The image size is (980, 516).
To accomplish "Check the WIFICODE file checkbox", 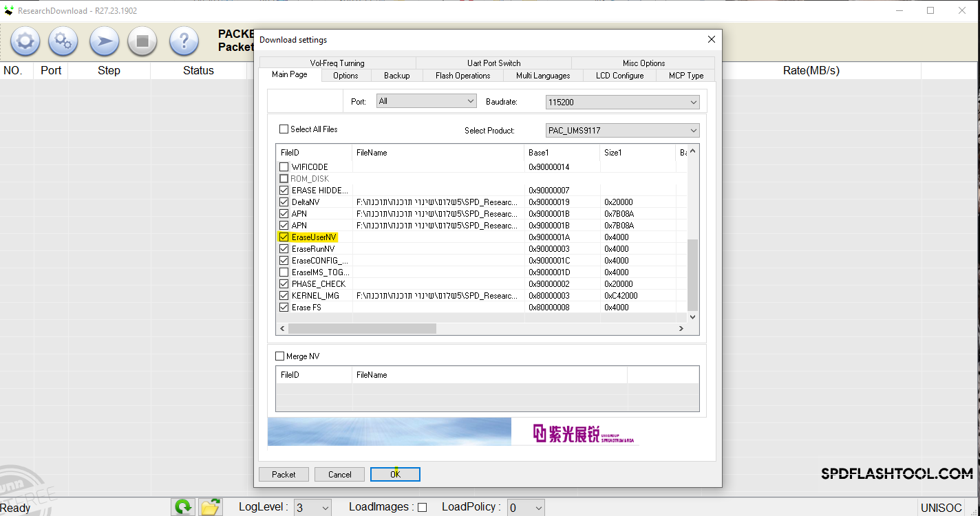I will click(284, 167).
